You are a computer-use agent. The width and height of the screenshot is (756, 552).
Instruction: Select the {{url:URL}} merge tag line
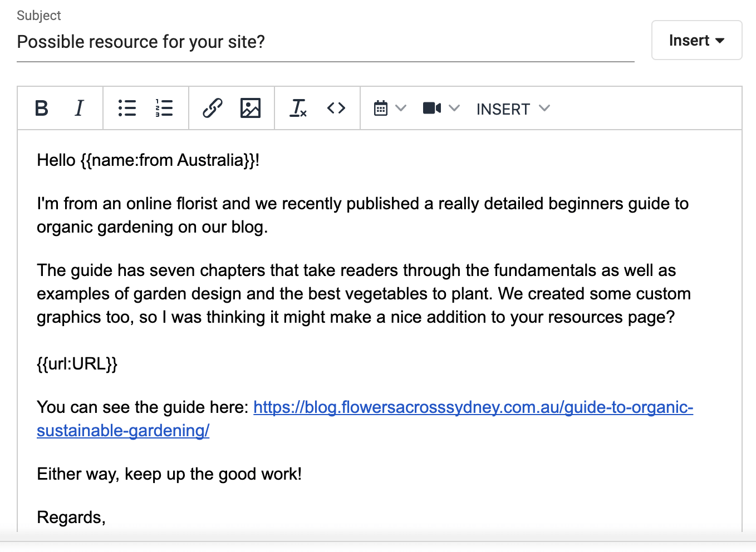pyautogui.click(x=77, y=364)
